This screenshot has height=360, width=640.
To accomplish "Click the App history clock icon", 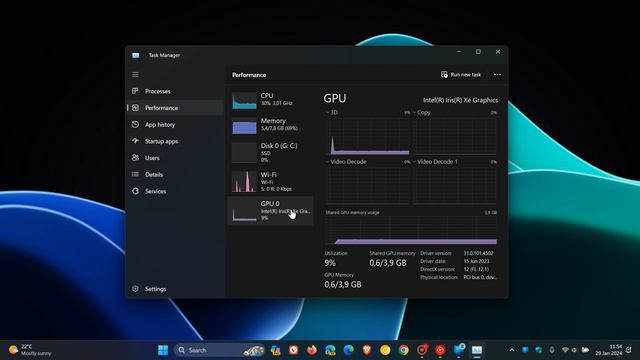I will 135,124.
